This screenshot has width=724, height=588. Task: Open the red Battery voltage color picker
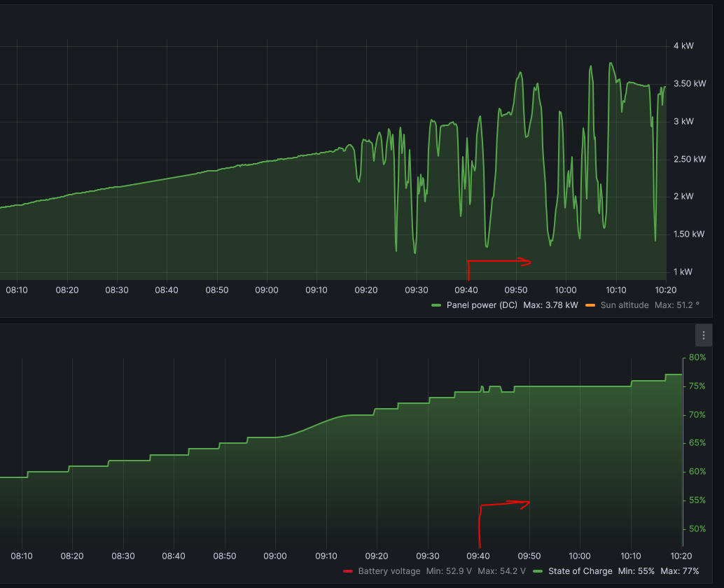click(x=348, y=571)
